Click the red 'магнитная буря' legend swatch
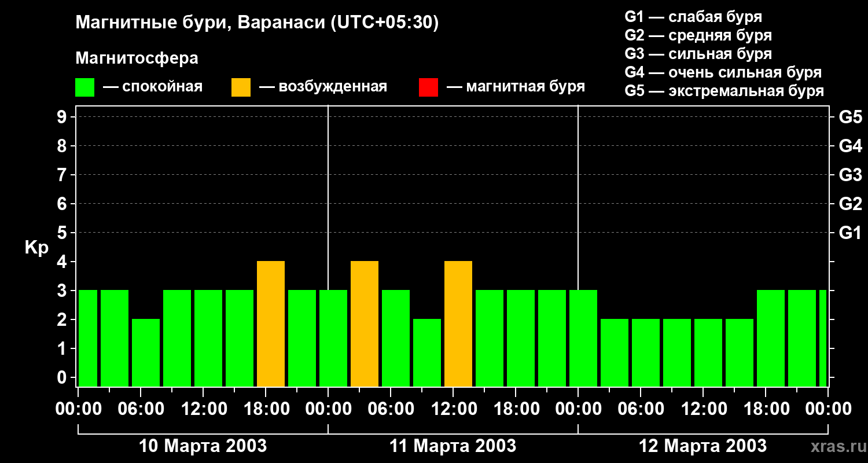This screenshot has width=868, height=463. [428, 87]
